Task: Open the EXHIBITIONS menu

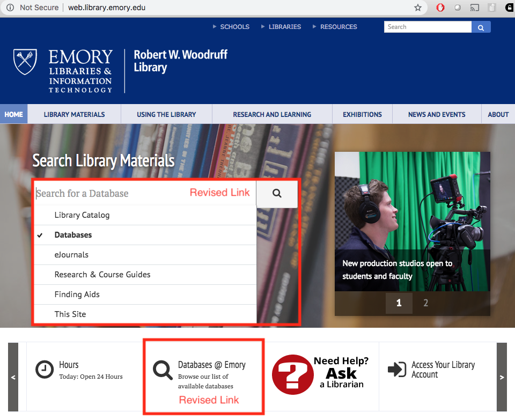Action: tap(362, 114)
